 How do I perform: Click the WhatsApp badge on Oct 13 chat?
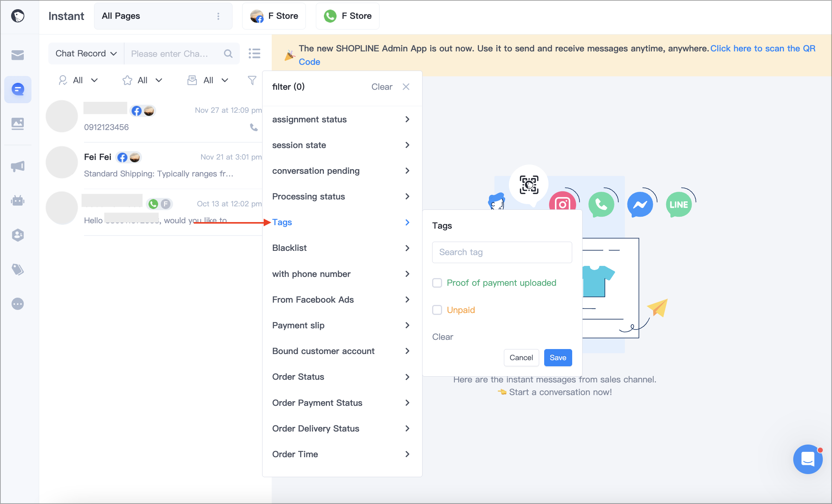pos(153,204)
